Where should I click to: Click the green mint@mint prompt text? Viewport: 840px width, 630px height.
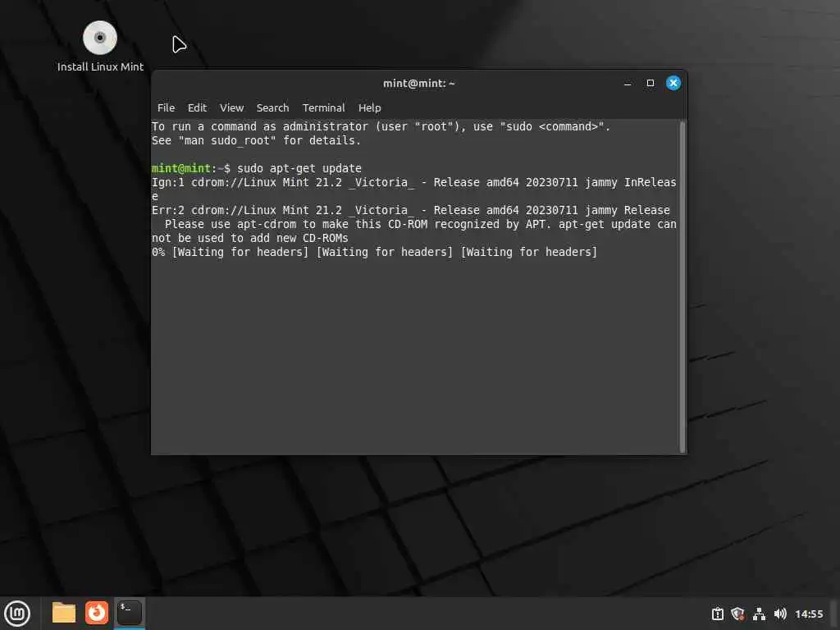[x=181, y=168]
